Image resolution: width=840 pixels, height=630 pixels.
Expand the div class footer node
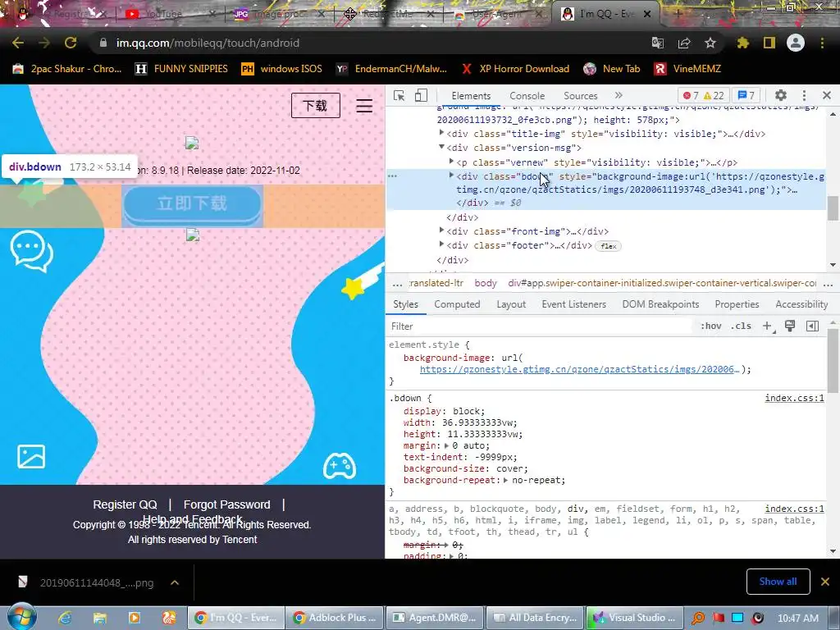coord(441,244)
